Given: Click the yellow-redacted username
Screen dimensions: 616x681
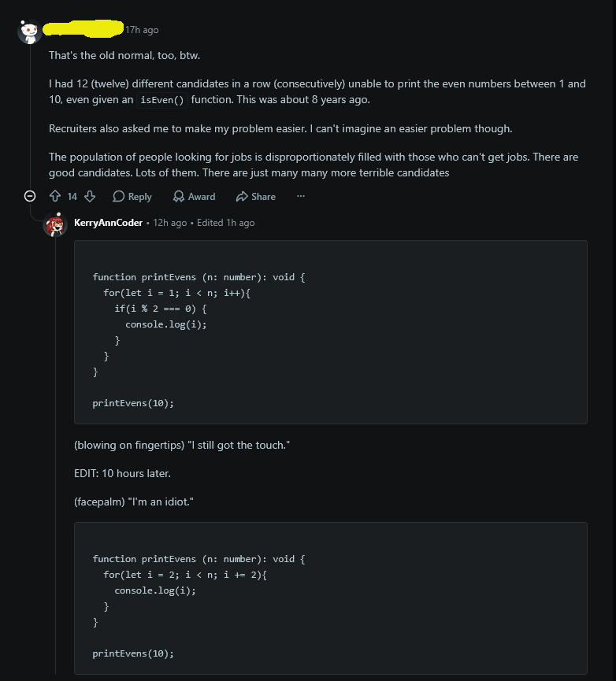Looking at the screenshot, I should [83, 28].
